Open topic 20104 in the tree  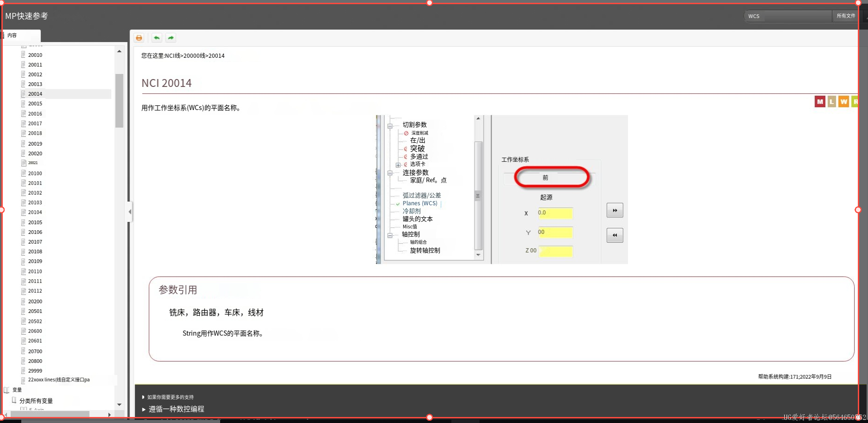pos(35,212)
